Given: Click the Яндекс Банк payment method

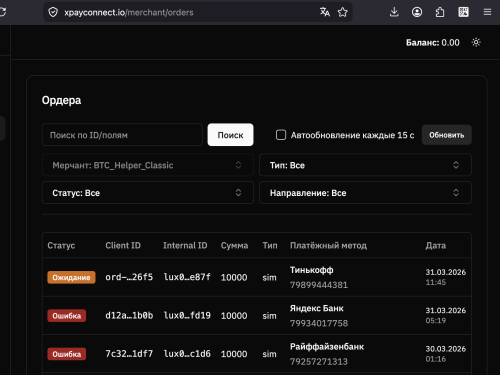Looking at the screenshot, I should [x=316, y=308].
